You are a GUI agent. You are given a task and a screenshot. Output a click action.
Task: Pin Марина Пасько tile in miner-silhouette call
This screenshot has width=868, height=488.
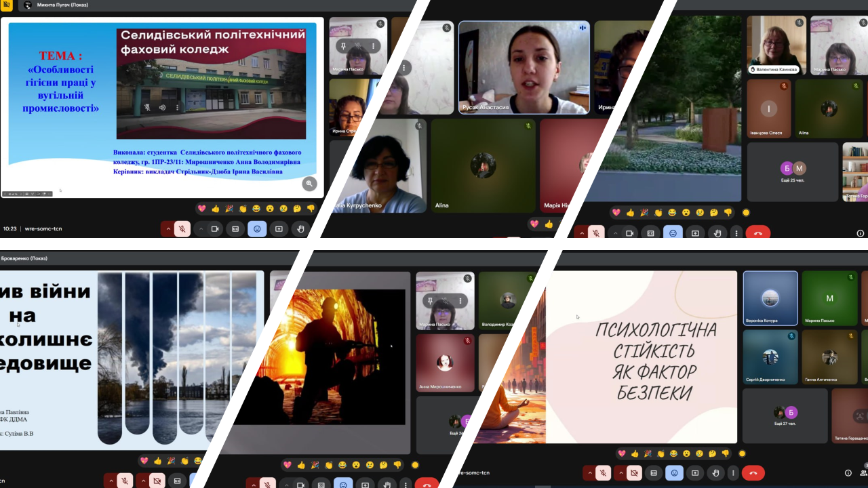[429, 300]
